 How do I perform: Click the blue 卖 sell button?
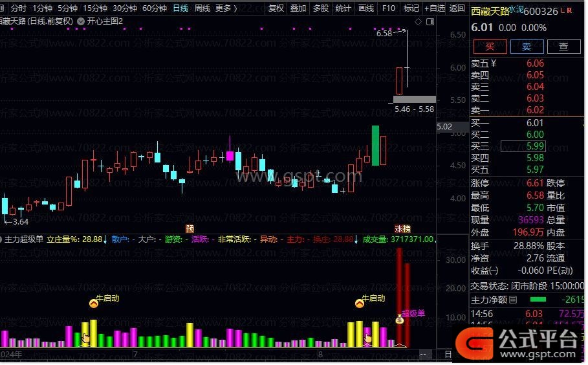[x=527, y=47]
